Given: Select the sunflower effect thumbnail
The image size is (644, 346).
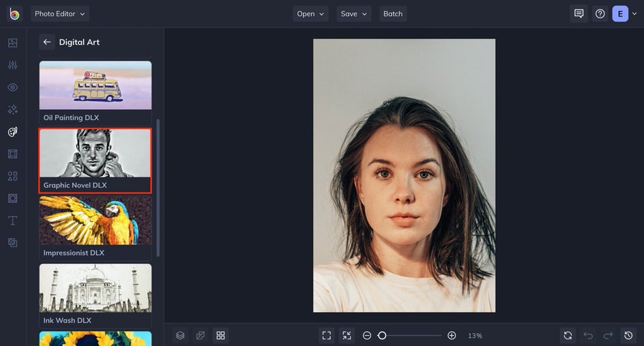Looking at the screenshot, I should 96,338.
